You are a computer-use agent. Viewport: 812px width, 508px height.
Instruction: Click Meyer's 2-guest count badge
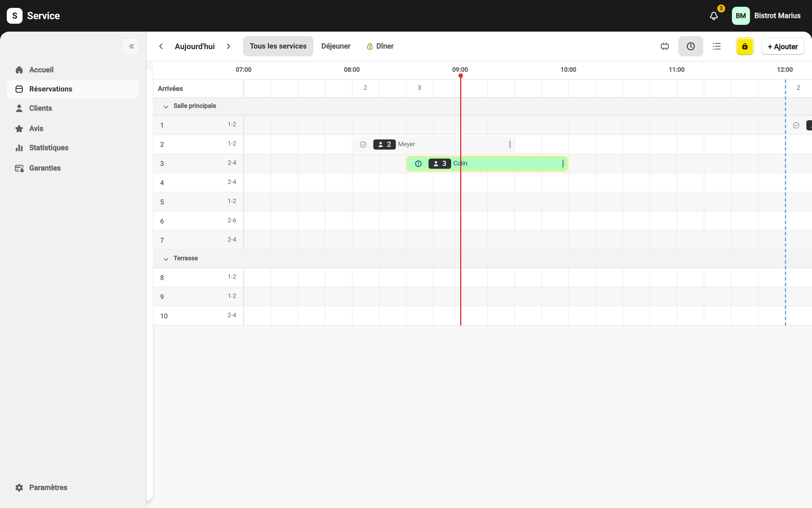[385, 144]
